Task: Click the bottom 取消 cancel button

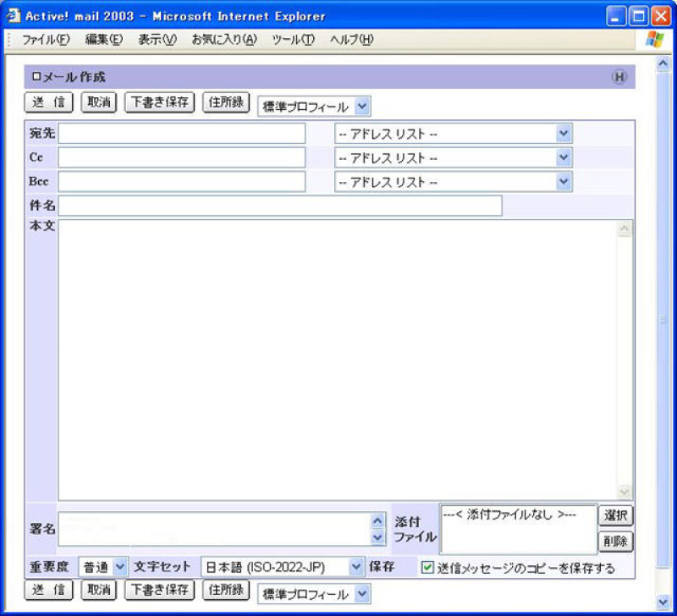Action: pos(99,590)
